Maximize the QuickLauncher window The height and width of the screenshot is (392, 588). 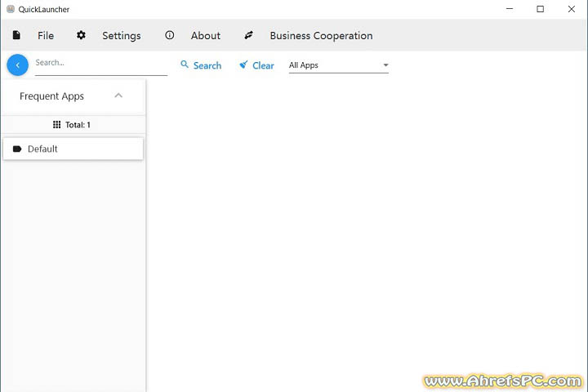coord(540,10)
